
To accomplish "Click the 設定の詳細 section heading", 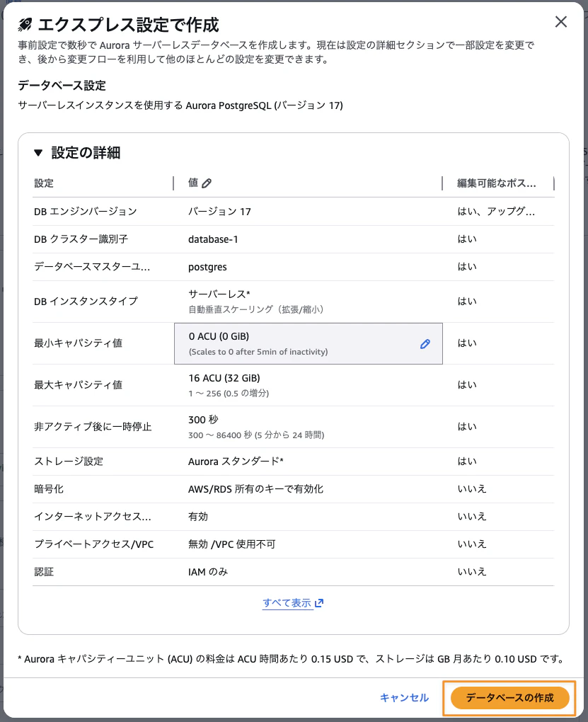I will pyautogui.click(x=86, y=153).
